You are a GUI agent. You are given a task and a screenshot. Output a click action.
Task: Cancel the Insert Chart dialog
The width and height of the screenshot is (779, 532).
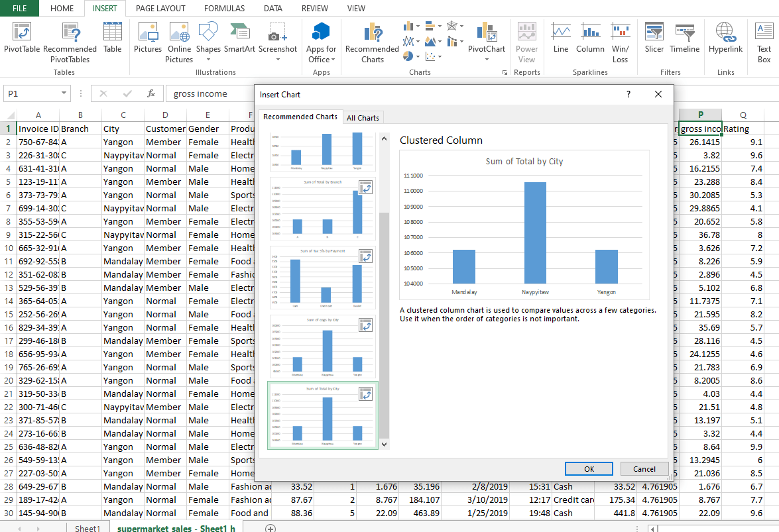644,468
